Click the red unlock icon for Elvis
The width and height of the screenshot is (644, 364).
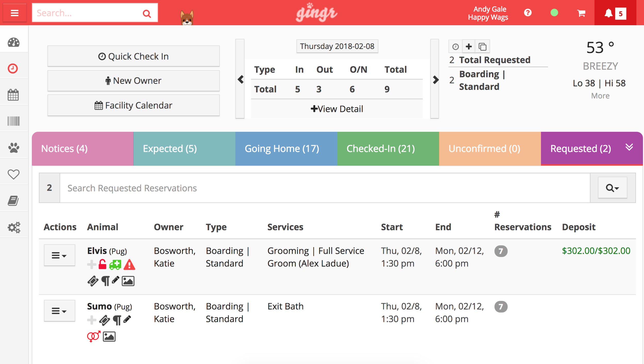[102, 264]
